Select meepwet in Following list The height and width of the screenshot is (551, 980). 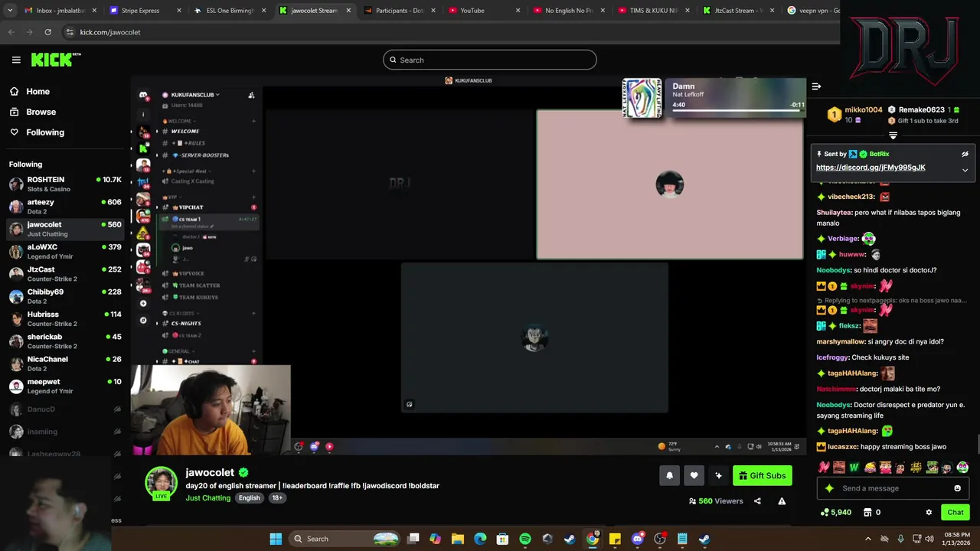point(65,386)
